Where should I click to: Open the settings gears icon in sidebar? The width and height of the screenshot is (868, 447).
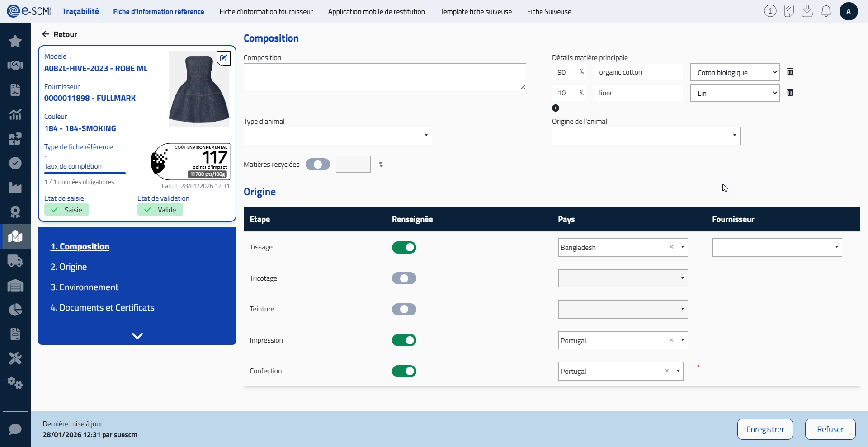tap(15, 383)
